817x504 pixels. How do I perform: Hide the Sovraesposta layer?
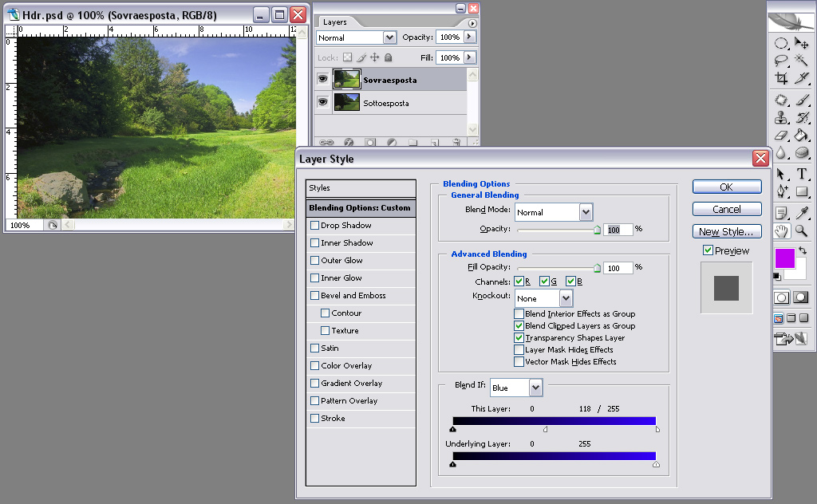pyautogui.click(x=323, y=80)
